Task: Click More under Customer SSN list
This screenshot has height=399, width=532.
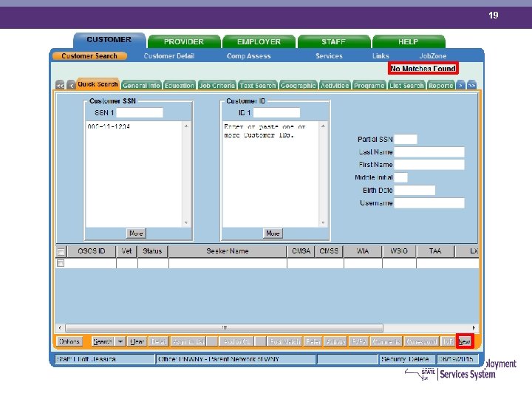Action: [x=136, y=233]
